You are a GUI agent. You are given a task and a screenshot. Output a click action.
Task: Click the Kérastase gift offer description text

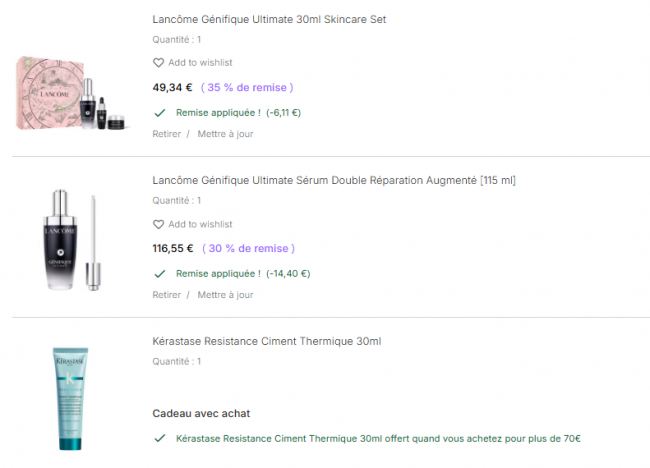click(x=378, y=438)
